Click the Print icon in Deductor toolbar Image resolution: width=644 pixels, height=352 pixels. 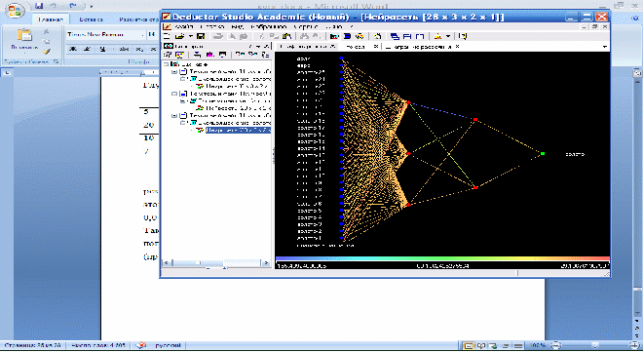click(218, 37)
